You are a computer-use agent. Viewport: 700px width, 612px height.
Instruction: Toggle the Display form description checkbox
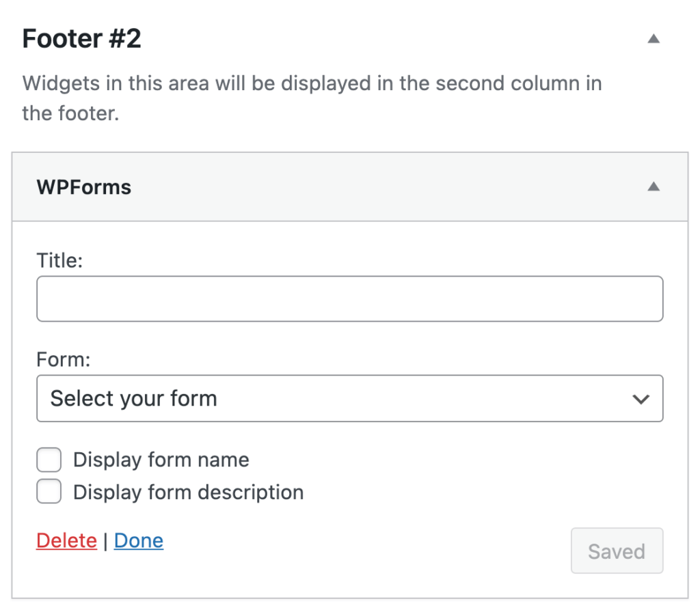tap(49, 491)
